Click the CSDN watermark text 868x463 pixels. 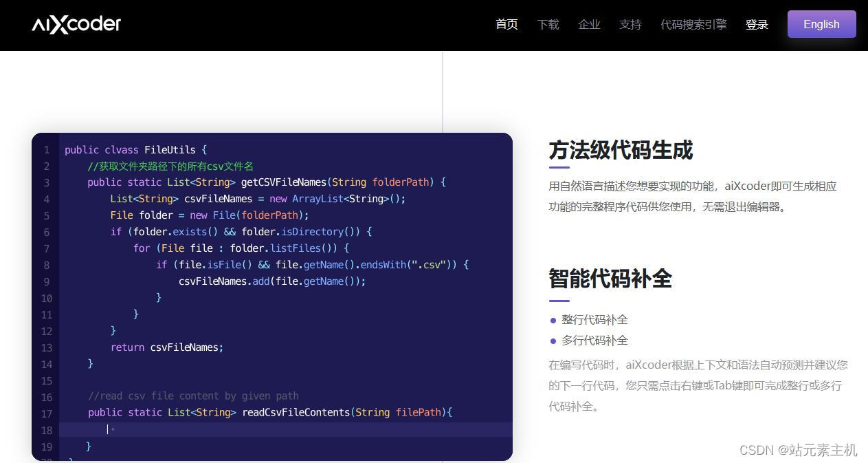[797, 451]
